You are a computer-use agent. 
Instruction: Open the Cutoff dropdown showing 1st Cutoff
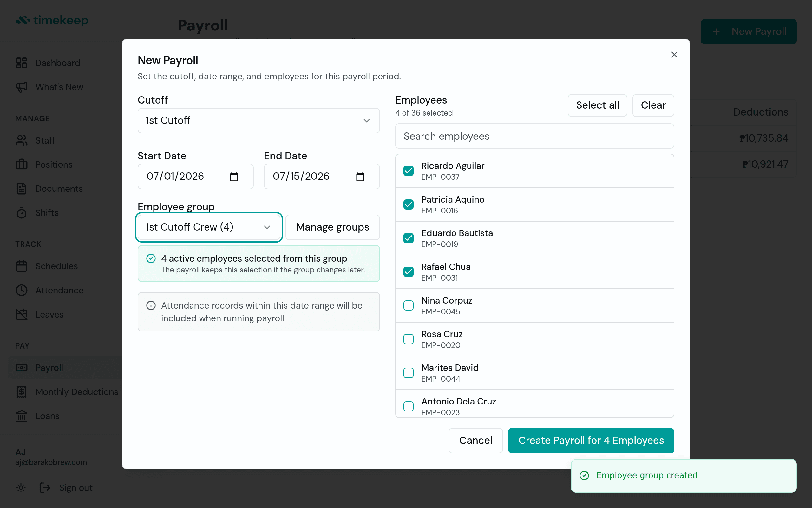click(x=259, y=120)
